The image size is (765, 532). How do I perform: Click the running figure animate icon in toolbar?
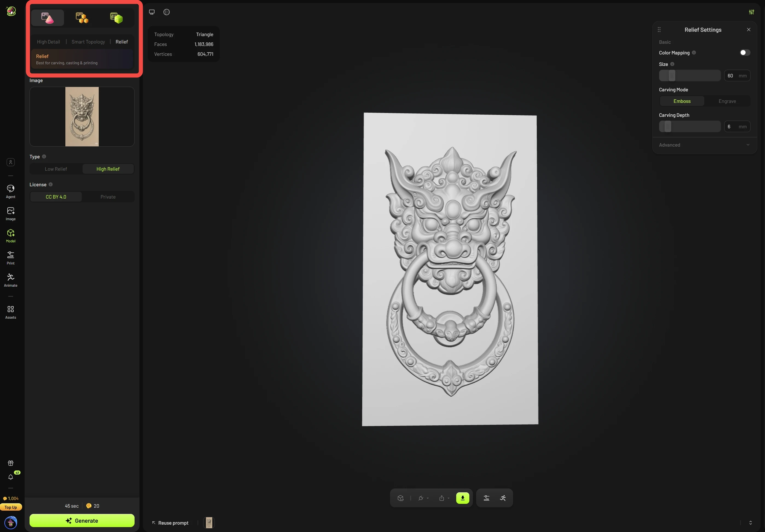coord(503,498)
